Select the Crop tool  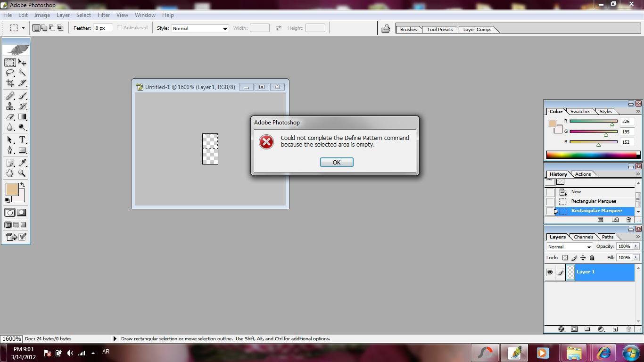click(x=10, y=83)
